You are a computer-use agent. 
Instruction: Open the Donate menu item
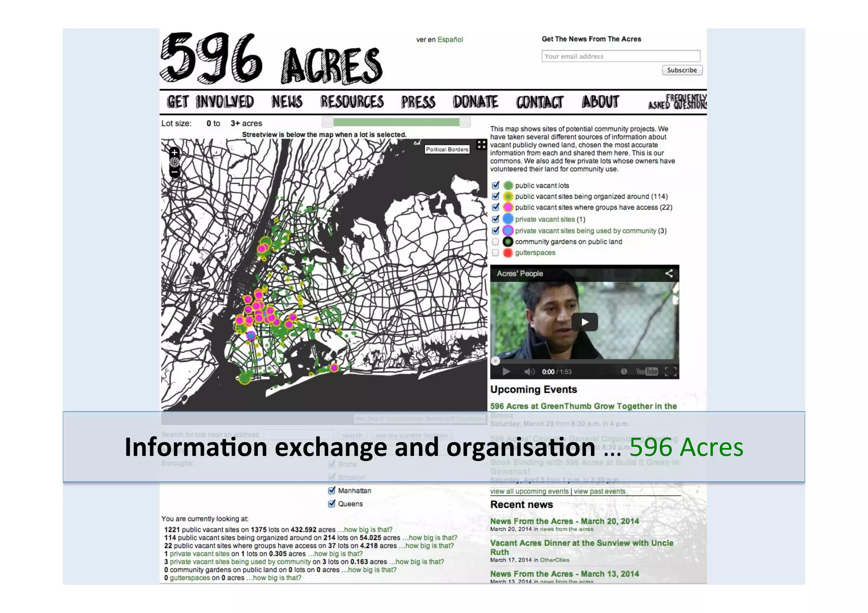coord(475,102)
